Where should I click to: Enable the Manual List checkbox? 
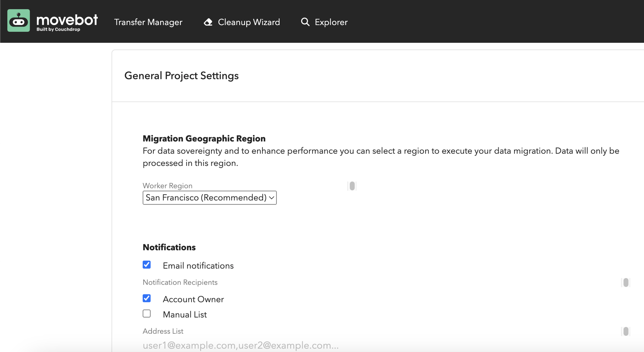point(147,314)
